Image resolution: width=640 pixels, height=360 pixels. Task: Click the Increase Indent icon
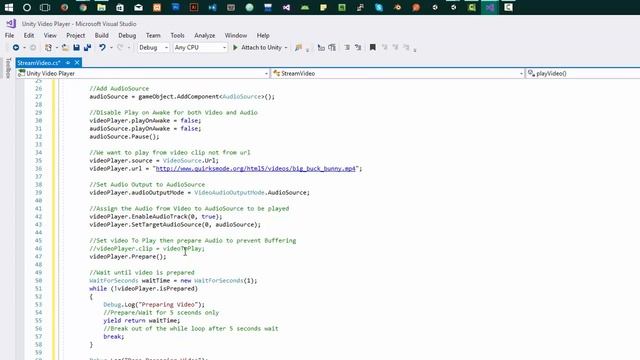(x=332, y=48)
